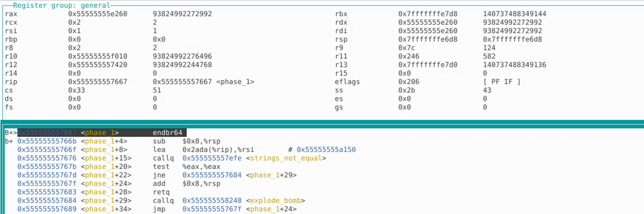
Task: Click the rax register hex value 0x55555555e260
Action: tap(98, 14)
